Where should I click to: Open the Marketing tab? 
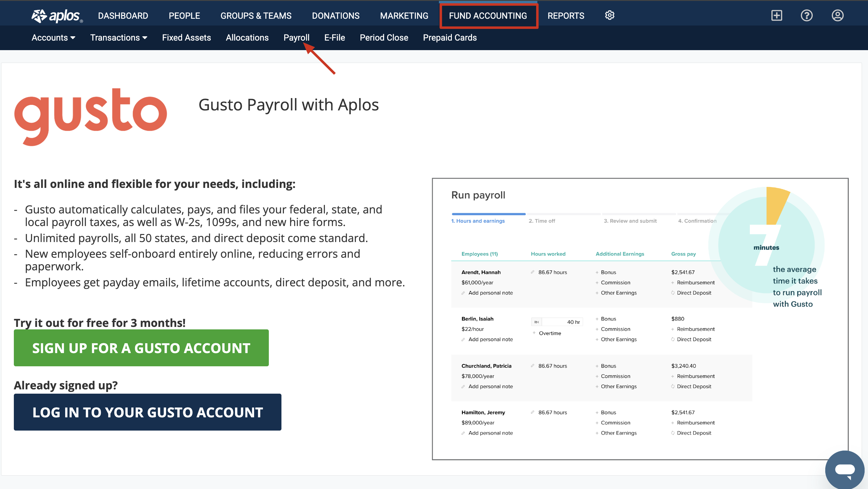click(404, 15)
